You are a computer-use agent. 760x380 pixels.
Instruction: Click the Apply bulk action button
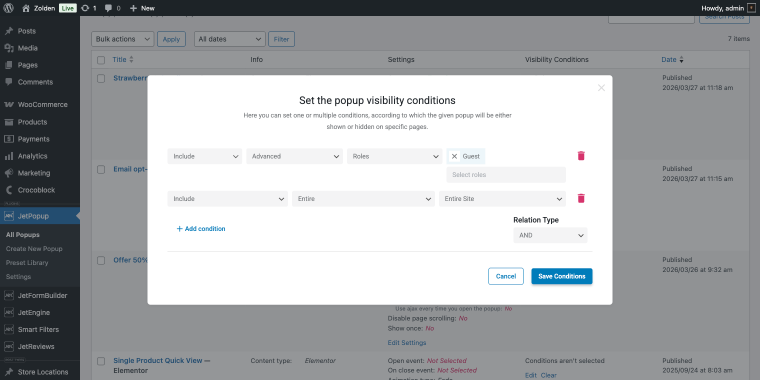coord(171,39)
